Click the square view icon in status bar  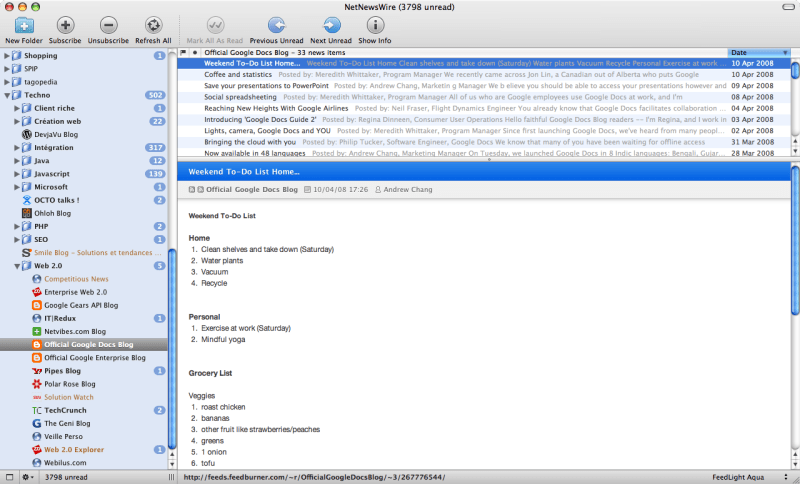coord(9,477)
